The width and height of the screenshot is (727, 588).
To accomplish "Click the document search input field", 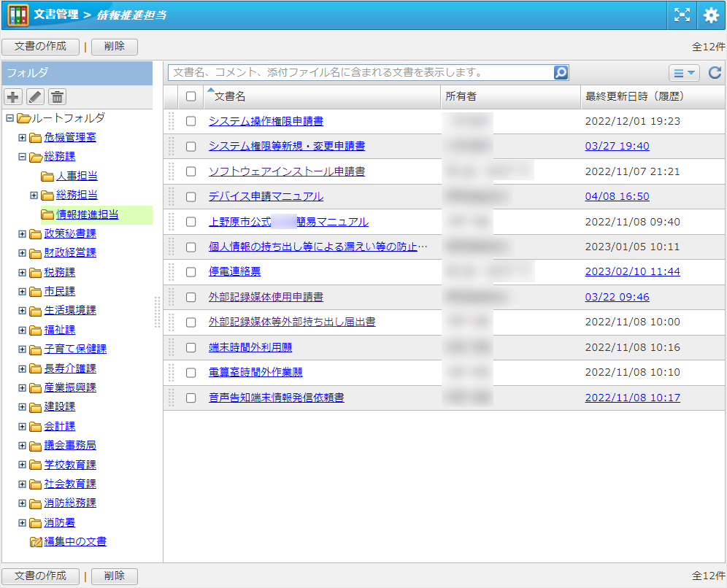I will [360, 72].
